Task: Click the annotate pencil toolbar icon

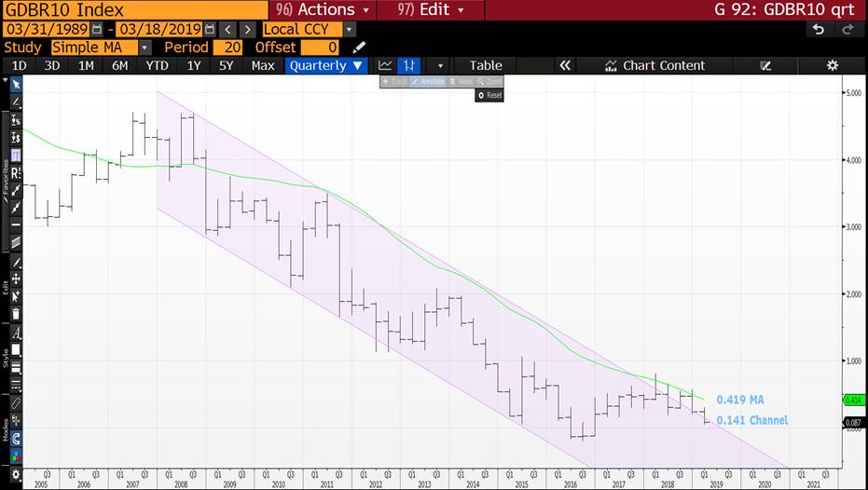Action: (x=765, y=66)
